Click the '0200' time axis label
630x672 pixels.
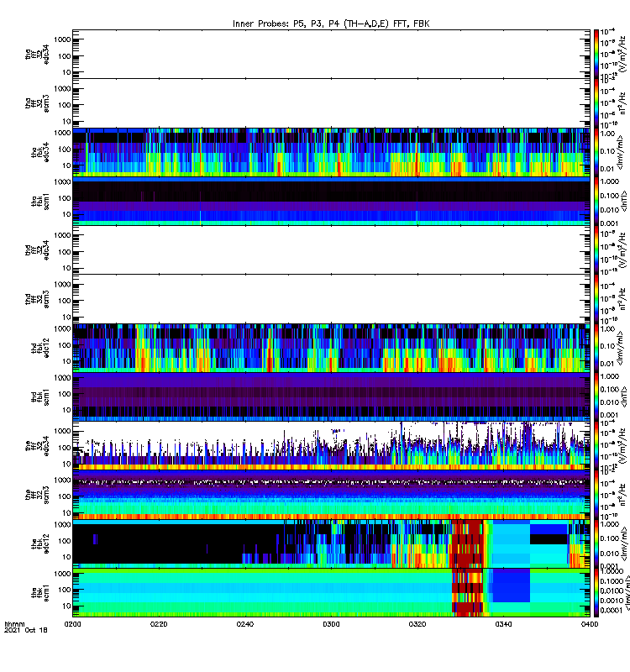tap(72, 624)
